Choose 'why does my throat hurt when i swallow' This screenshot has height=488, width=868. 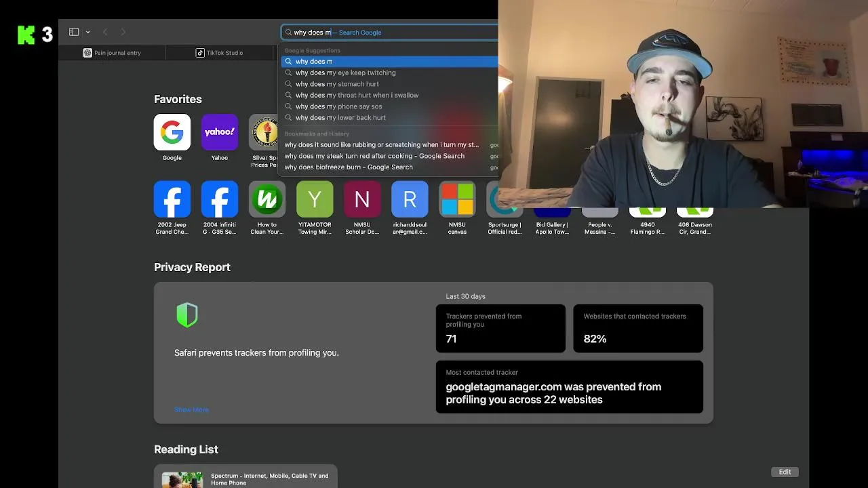390,95
